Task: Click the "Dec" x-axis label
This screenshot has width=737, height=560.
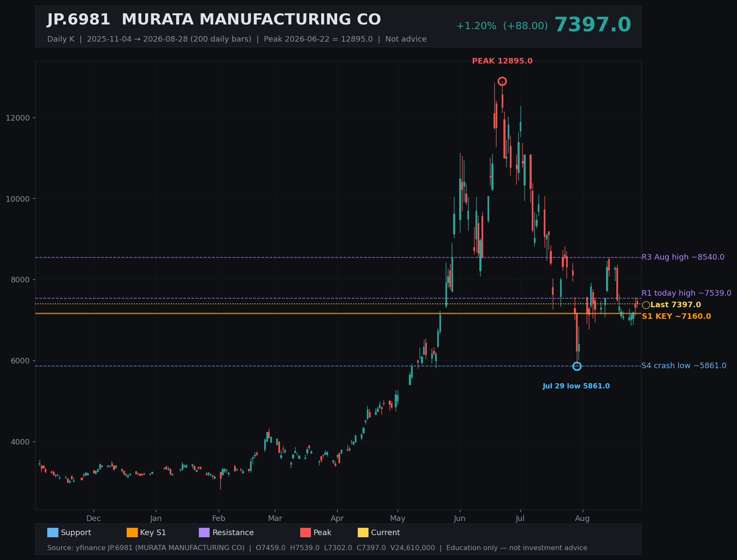Action: click(94, 518)
